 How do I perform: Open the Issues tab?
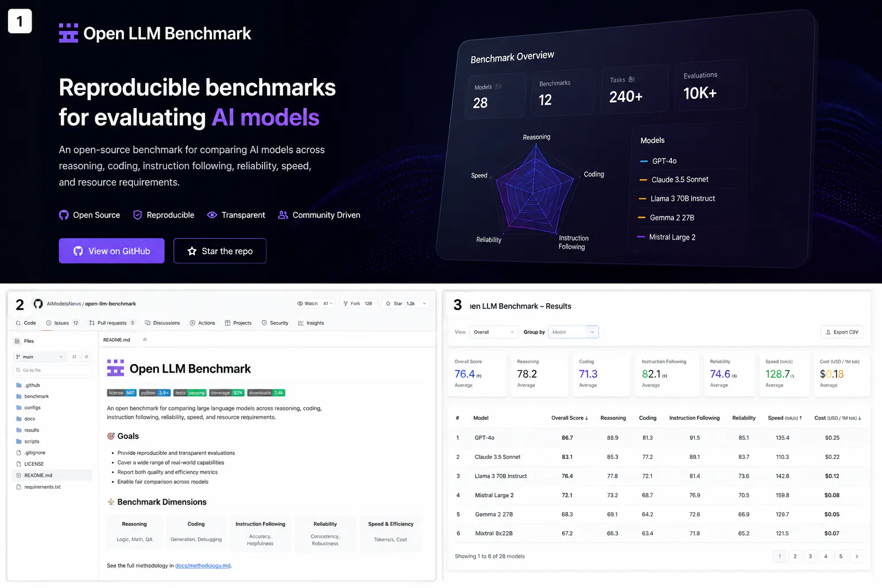click(62, 323)
